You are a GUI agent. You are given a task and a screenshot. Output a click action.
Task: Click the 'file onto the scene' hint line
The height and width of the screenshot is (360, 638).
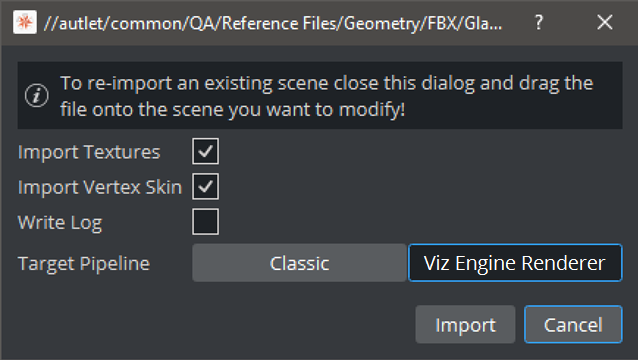point(232,109)
